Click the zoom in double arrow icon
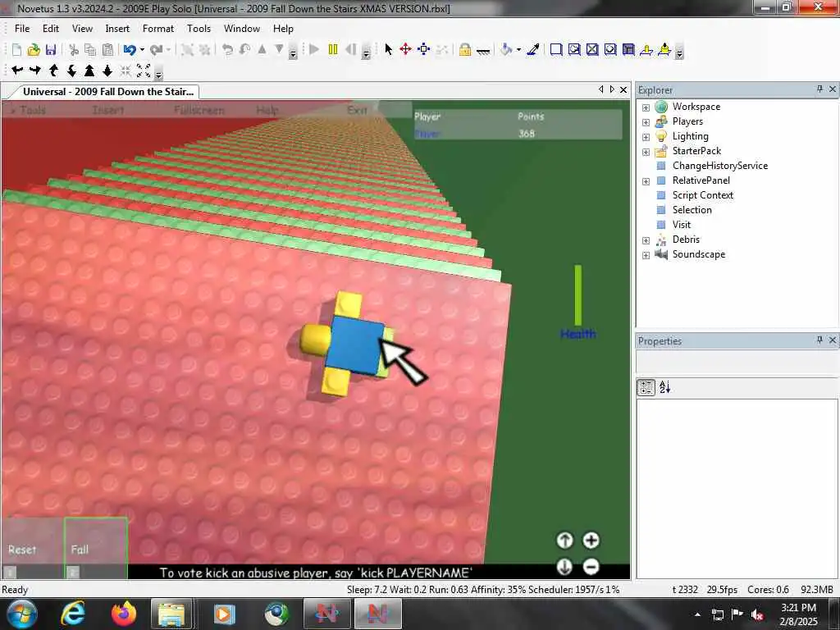Image resolution: width=840 pixels, height=630 pixels. [89, 71]
